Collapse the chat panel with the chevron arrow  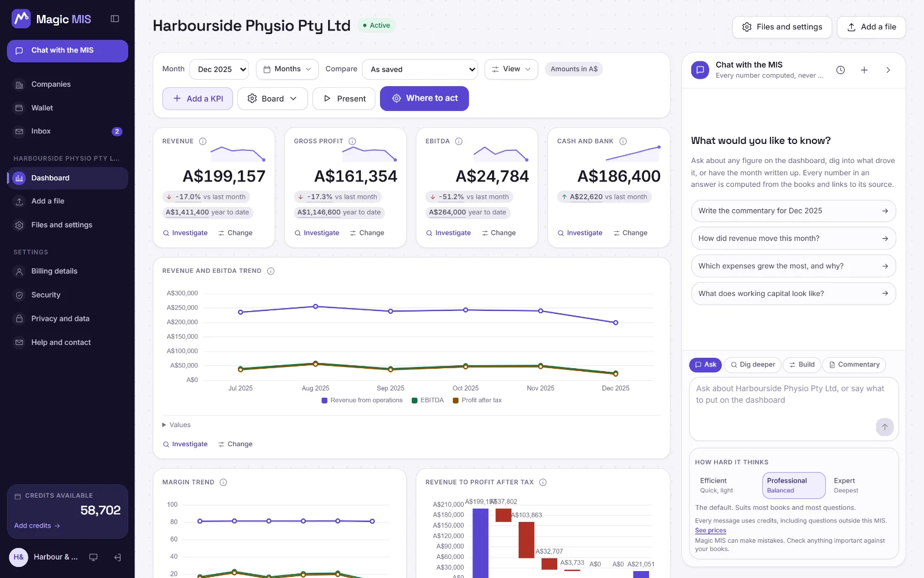pyautogui.click(x=888, y=70)
